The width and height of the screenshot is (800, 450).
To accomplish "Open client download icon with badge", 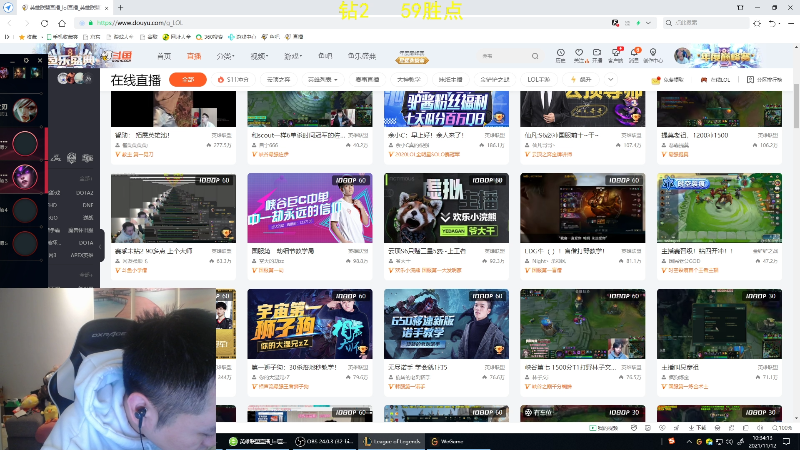I will click(x=616, y=55).
